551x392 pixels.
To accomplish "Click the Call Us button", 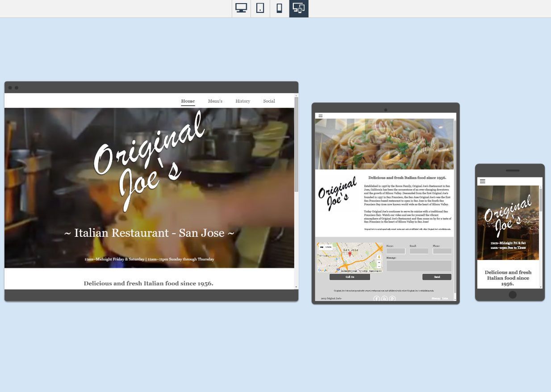I will tap(350, 277).
